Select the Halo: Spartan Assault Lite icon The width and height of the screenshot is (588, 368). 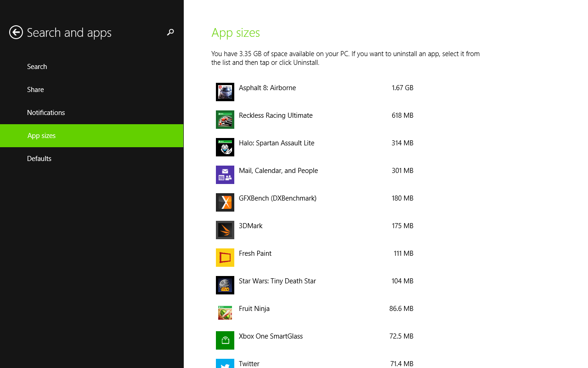(x=225, y=147)
